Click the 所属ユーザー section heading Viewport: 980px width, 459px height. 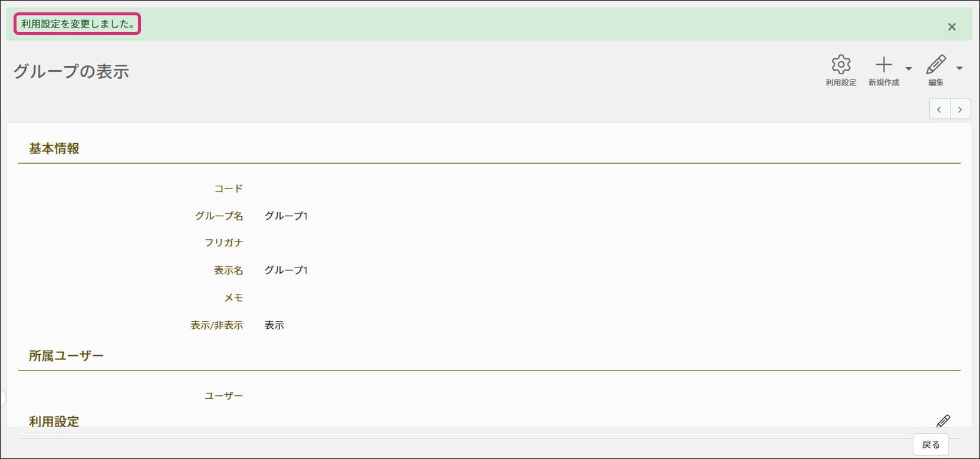click(66, 356)
